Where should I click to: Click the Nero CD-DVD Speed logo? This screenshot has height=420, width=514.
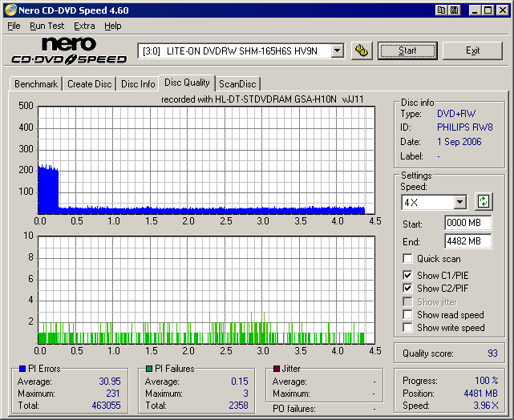(x=68, y=50)
